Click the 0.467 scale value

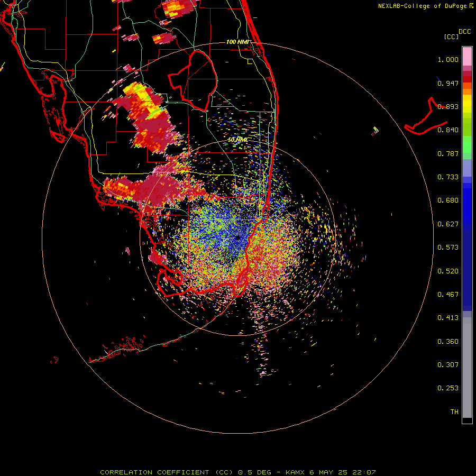(x=448, y=295)
